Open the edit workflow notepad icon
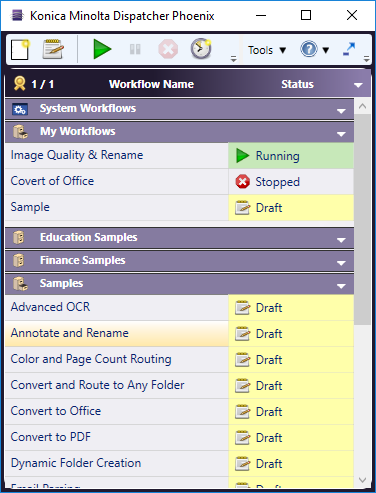 tap(53, 49)
